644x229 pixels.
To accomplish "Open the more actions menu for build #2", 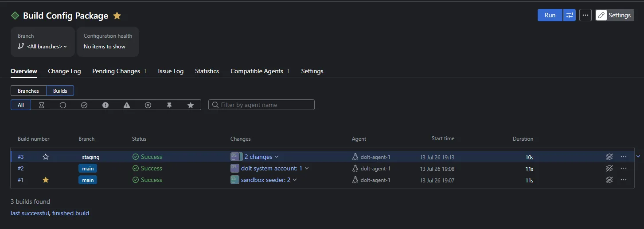I will click(x=624, y=168).
